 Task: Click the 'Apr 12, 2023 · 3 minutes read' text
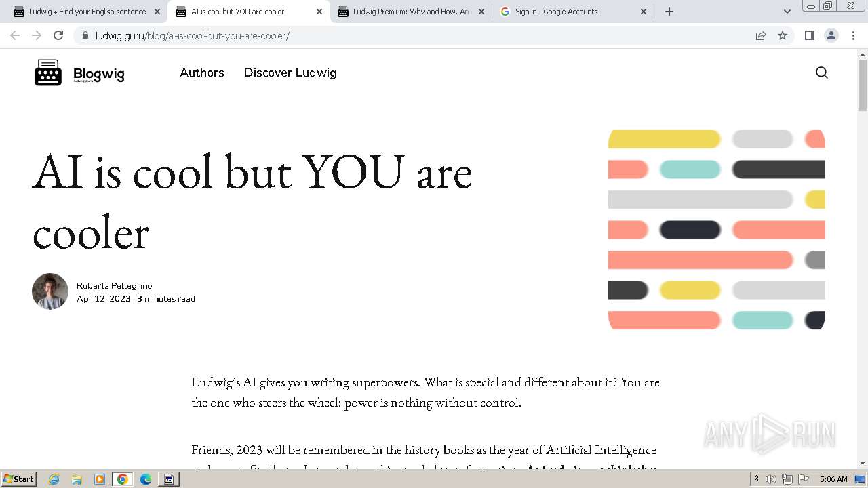(x=136, y=298)
